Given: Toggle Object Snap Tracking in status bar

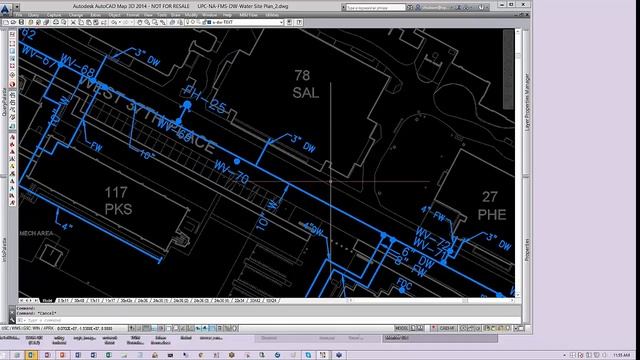Looking at the screenshot, I should point(183,328).
